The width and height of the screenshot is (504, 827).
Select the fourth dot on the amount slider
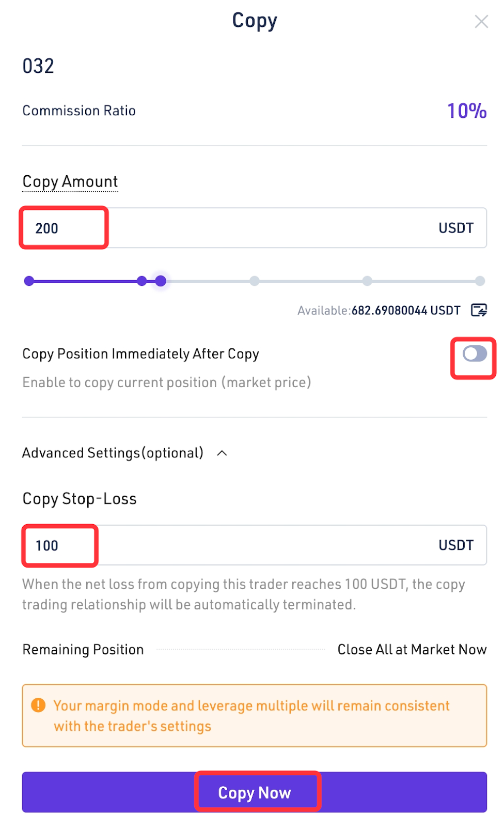tap(367, 281)
